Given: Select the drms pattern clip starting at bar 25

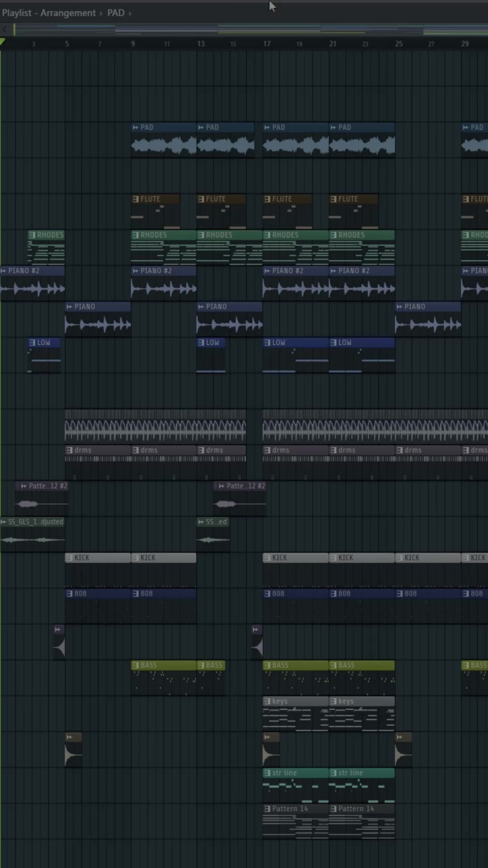Looking at the screenshot, I should (428, 462).
